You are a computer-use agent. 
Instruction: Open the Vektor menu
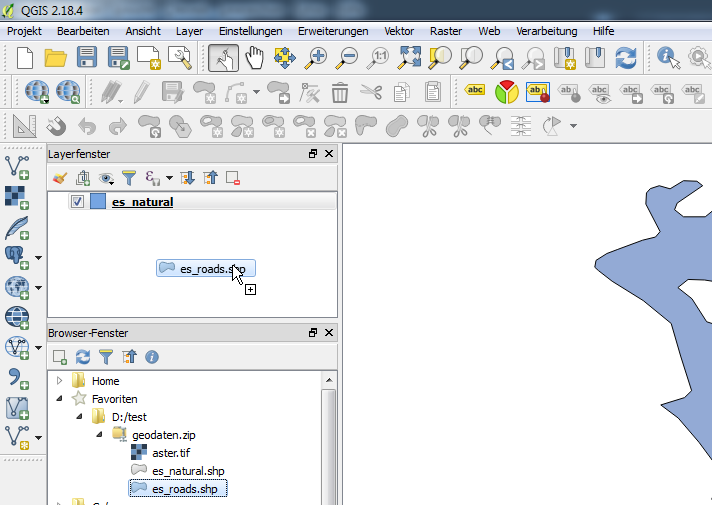399,31
